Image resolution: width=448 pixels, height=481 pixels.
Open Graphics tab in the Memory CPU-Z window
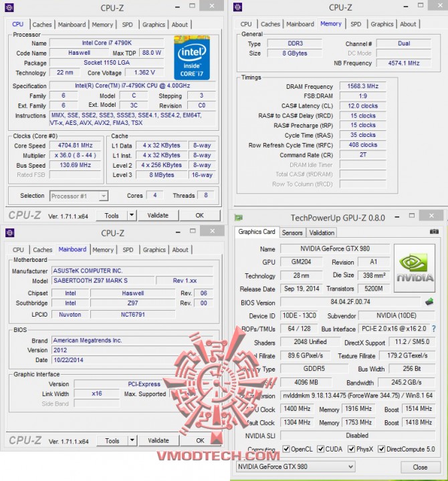click(382, 24)
